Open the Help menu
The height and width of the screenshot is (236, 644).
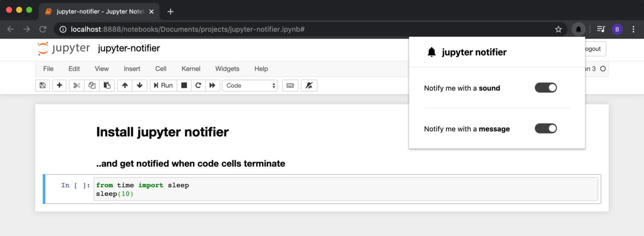[x=261, y=69]
